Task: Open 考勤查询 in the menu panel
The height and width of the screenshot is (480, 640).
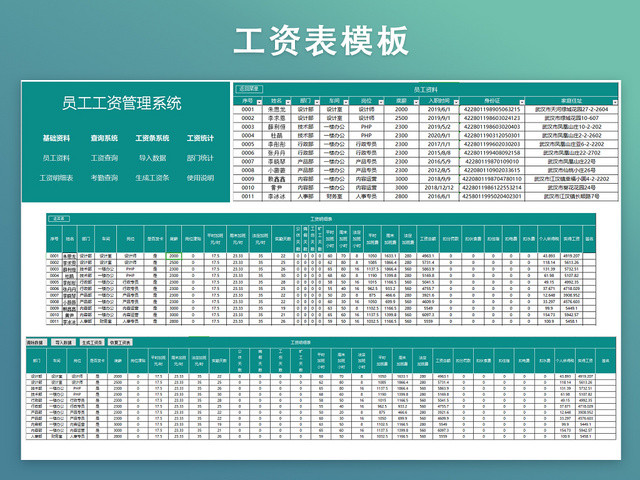Action: pyautogui.click(x=104, y=178)
